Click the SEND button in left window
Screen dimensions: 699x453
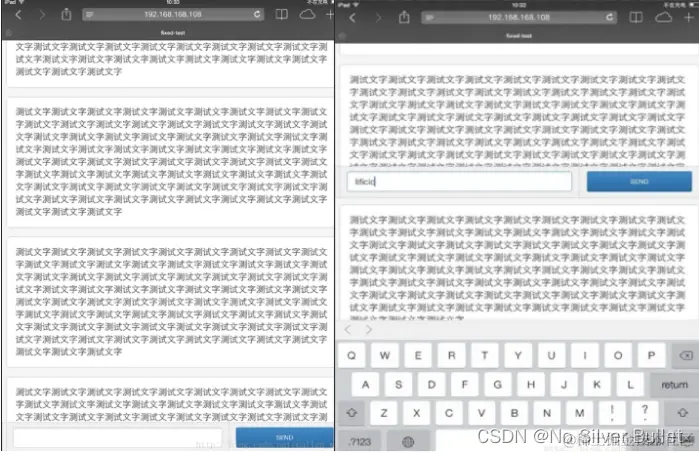click(x=284, y=437)
